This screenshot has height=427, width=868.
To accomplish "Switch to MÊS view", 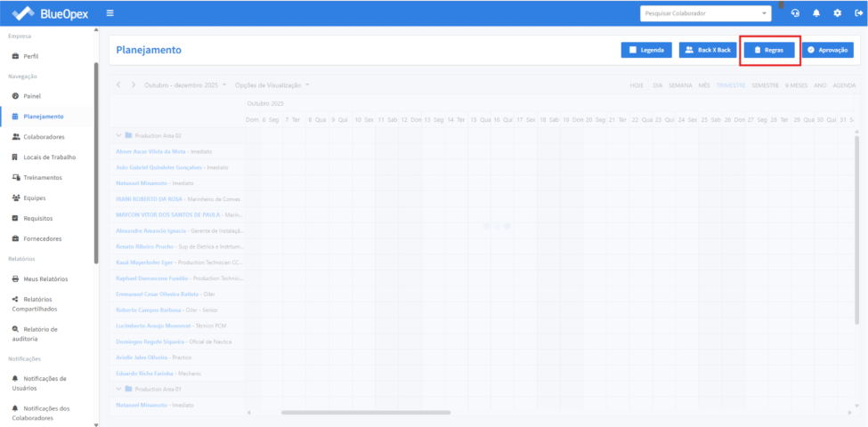I will 704,85.
